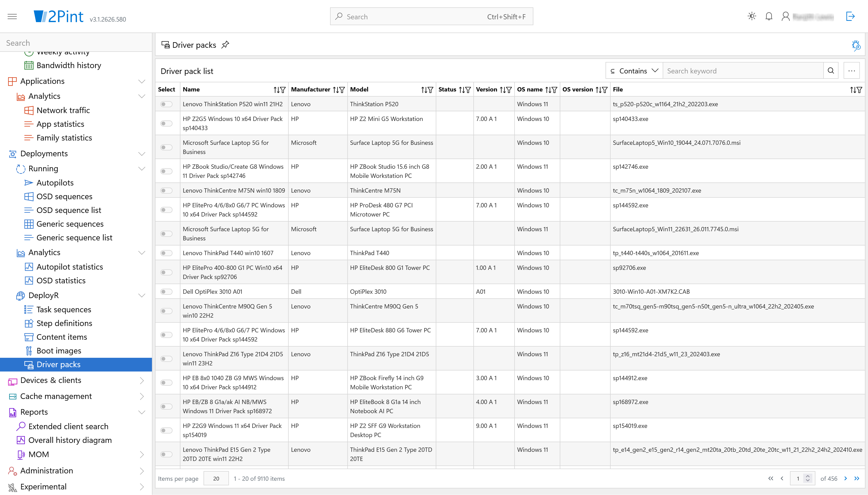The height and width of the screenshot is (495, 868).
Task: Toggle the light/dark theme sun icon
Action: click(752, 16)
